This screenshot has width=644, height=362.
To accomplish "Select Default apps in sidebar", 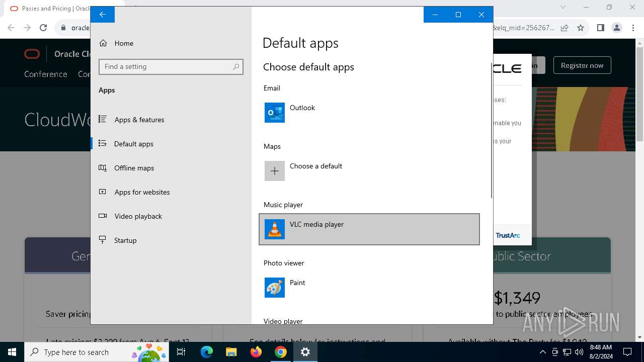I will [x=171, y=144].
